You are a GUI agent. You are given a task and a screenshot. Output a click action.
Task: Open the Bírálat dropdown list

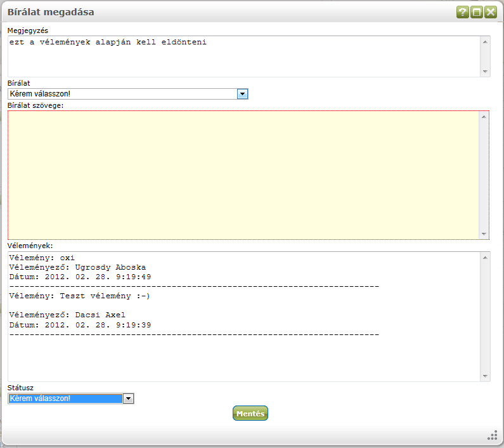(127, 94)
